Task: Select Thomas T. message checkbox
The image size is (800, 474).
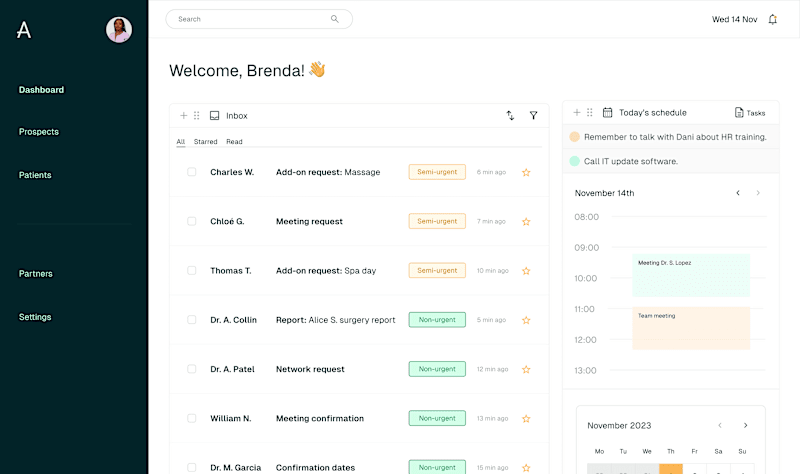Action: (x=191, y=270)
